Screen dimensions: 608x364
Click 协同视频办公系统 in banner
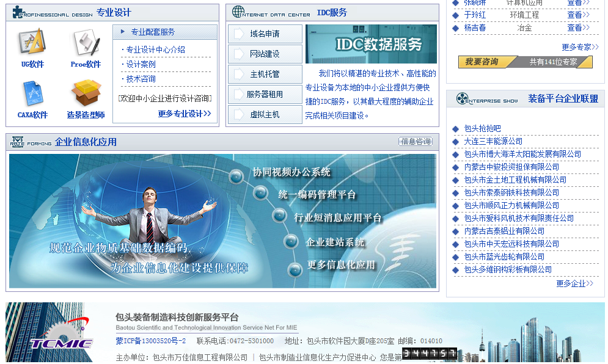pyautogui.click(x=291, y=173)
